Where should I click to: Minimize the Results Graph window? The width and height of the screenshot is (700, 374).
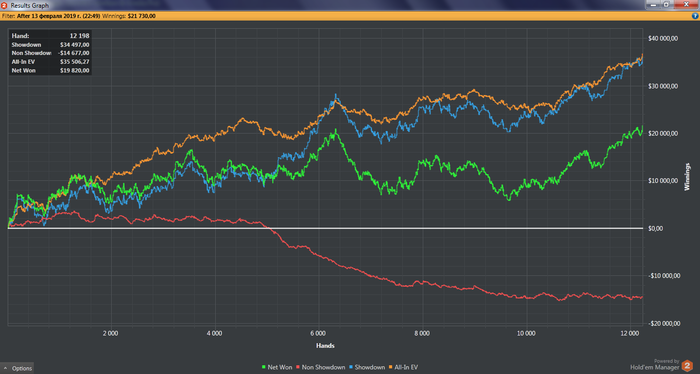[x=653, y=4]
